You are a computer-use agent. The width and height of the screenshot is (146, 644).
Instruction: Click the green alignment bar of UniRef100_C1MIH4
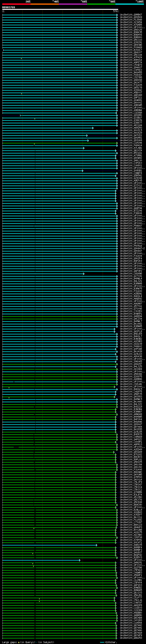pos(60,143)
